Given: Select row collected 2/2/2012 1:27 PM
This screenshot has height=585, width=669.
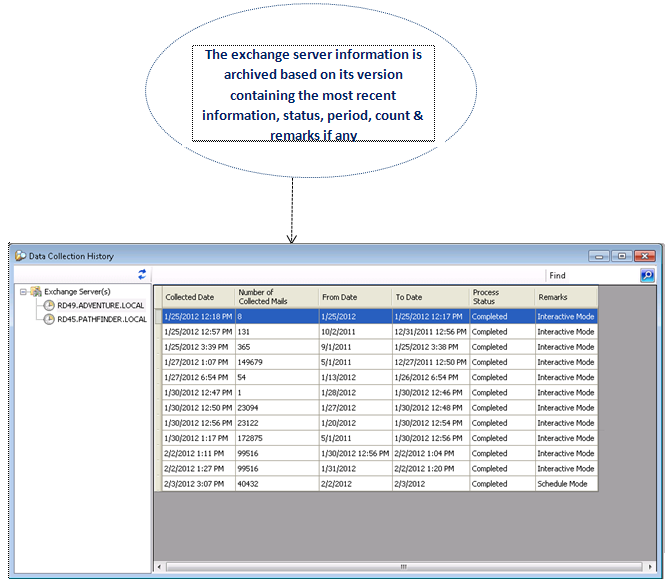Looking at the screenshot, I should (380, 469).
